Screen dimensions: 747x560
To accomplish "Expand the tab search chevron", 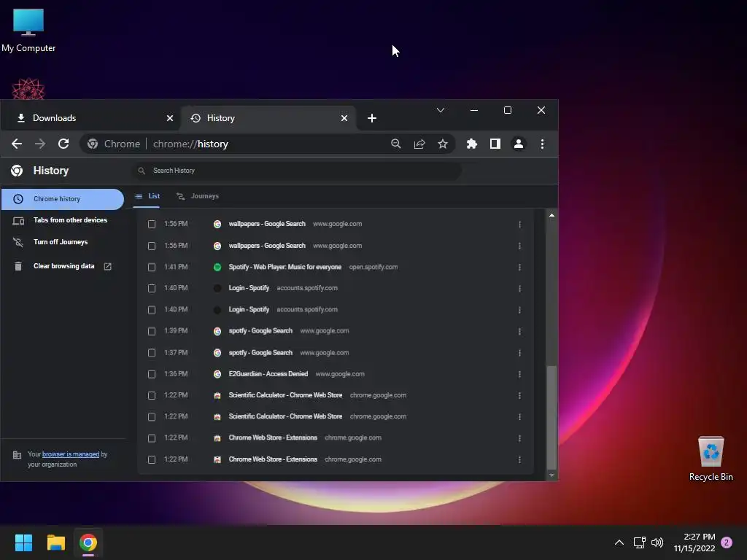I will tap(441, 110).
